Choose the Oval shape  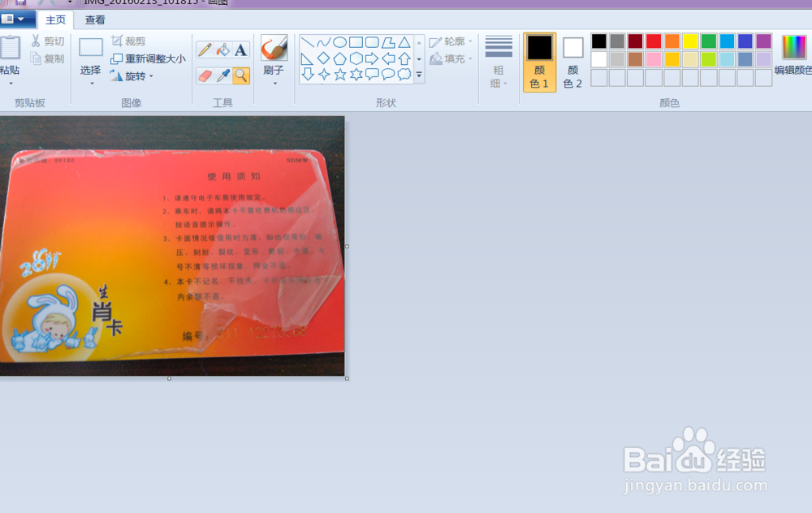pos(339,42)
